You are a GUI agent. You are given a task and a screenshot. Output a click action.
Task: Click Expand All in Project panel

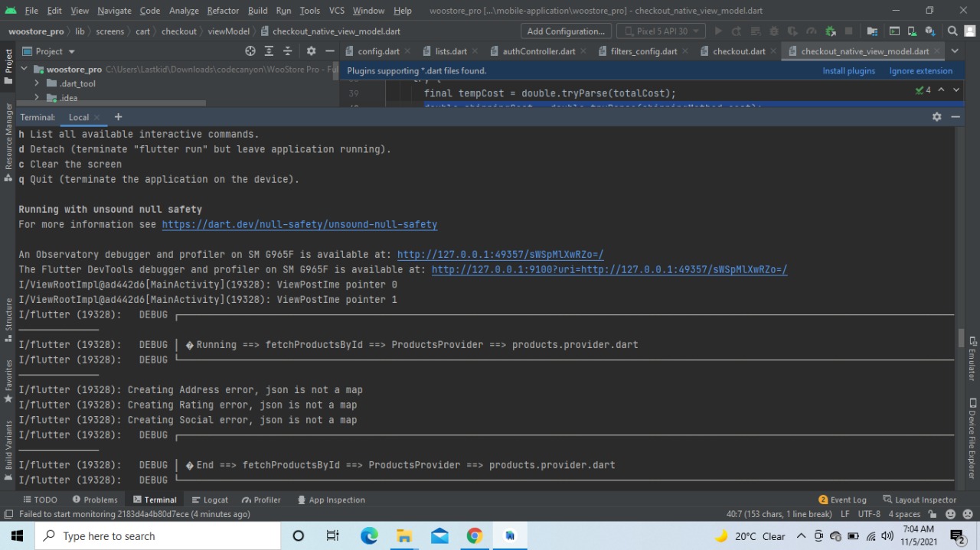(269, 51)
